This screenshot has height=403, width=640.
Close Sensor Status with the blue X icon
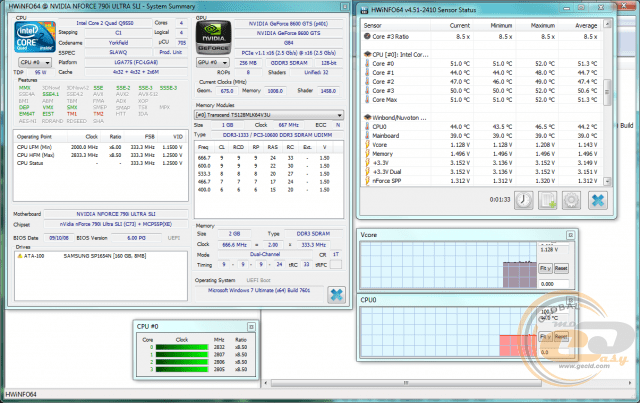point(597,199)
